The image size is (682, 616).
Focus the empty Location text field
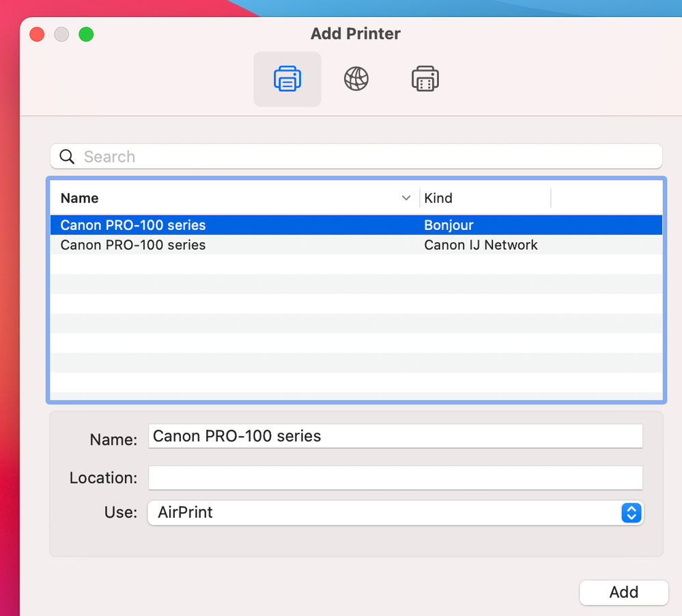[395, 478]
